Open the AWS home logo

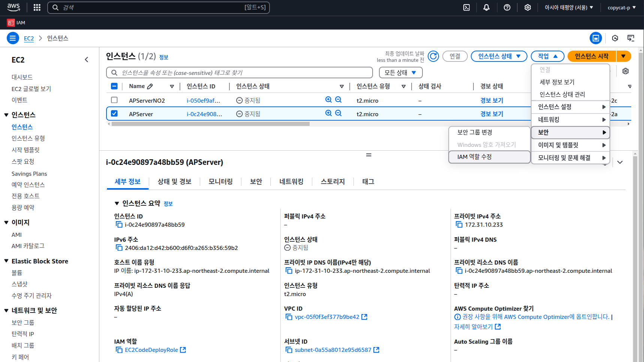point(13,7)
